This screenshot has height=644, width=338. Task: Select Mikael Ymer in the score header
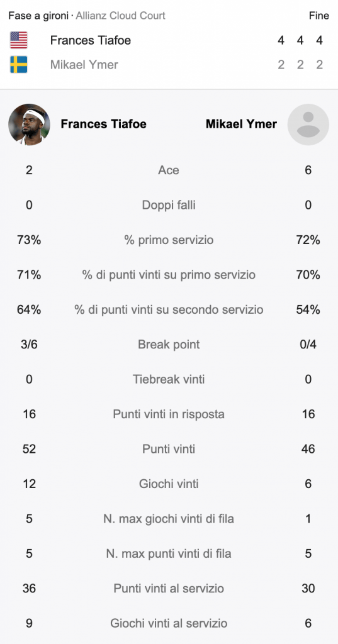tap(84, 65)
